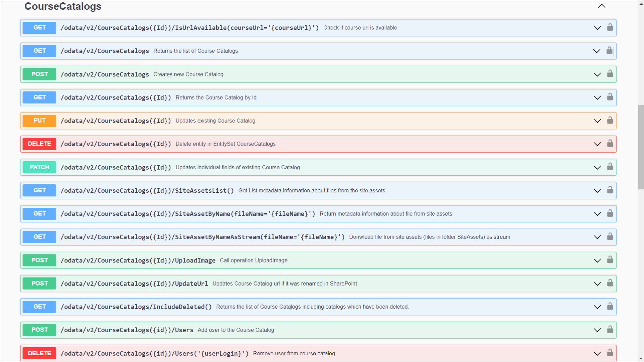Click lock icon on IsUrlAvailable endpoint
644x362 pixels.
pos(610,27)
